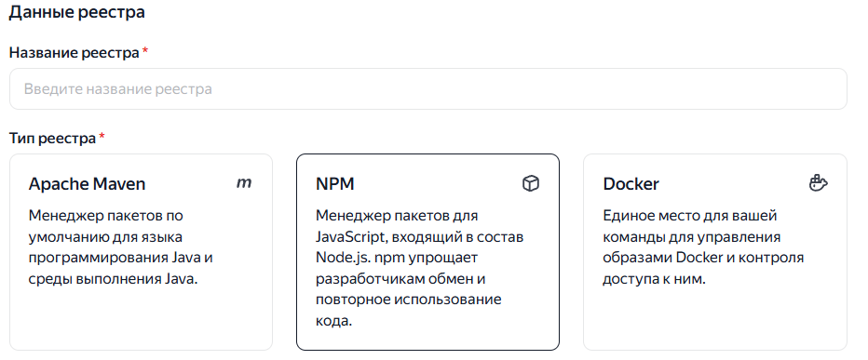Click the Maven description about Java

(121, 247)
